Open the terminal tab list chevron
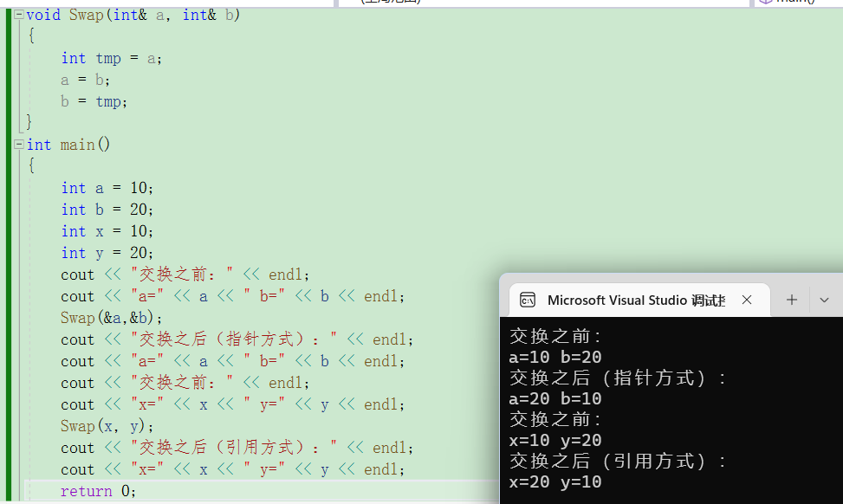 point(824,300)
